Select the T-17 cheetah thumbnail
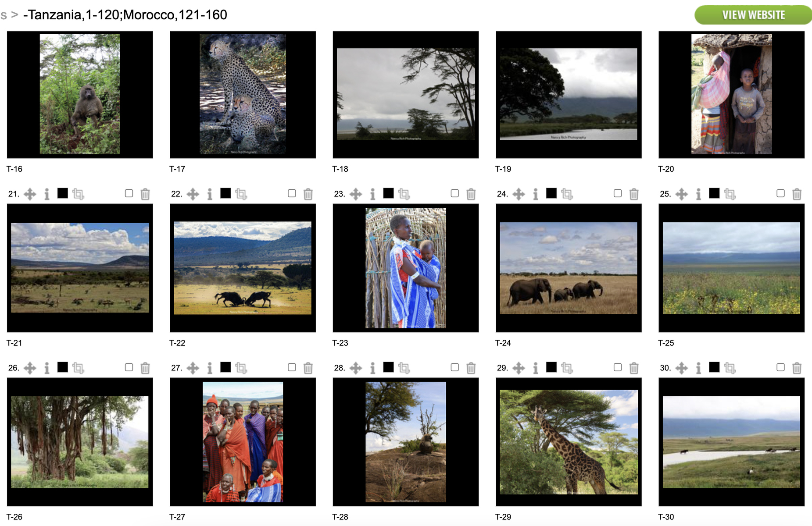 point(243,94)
